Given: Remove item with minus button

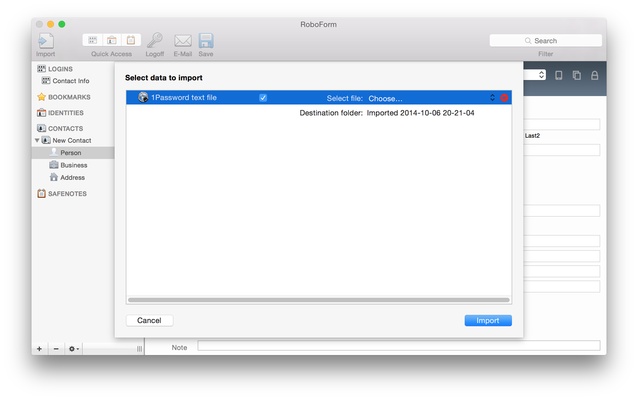Looking at the screenshot, I should pyautogui.click(x=56, y=349).
